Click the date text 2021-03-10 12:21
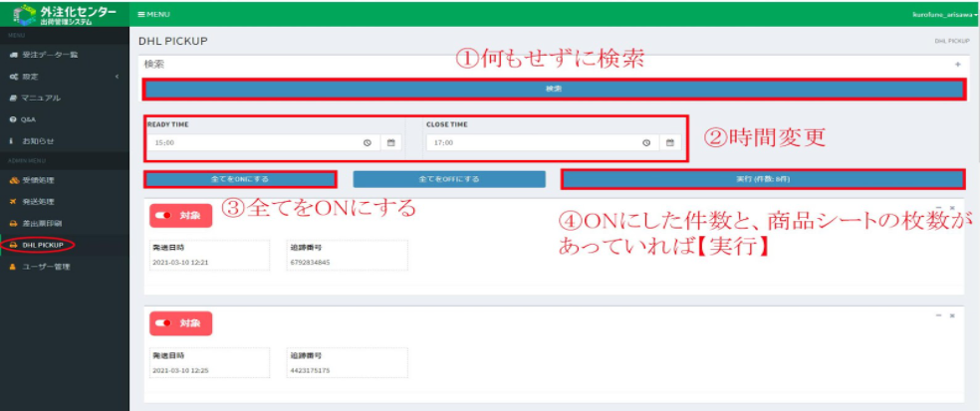The height and width of the screenshot is (411, 980). coord(180,263)
